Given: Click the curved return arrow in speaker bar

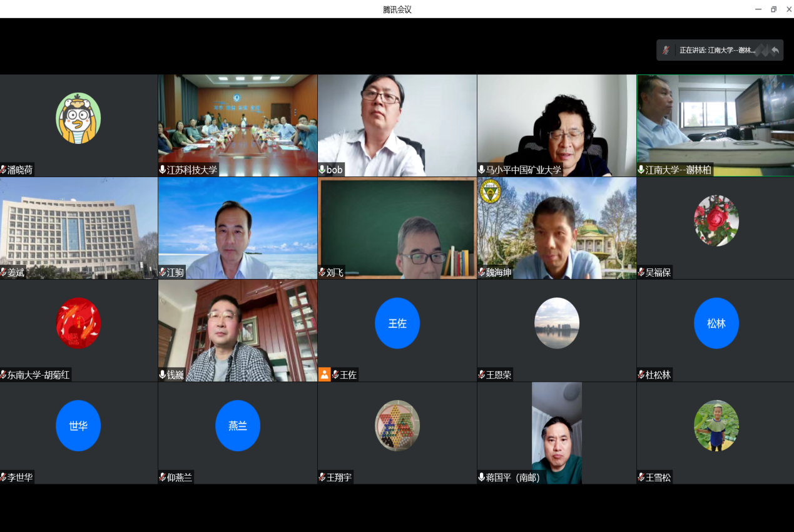Looking at the screenshot, I should click(x=775, y=50).
